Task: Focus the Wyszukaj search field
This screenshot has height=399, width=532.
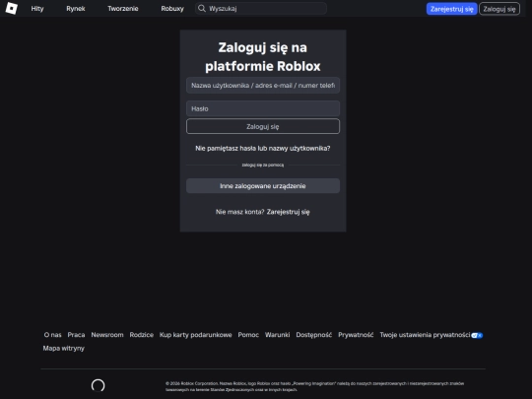Action: 260,9
